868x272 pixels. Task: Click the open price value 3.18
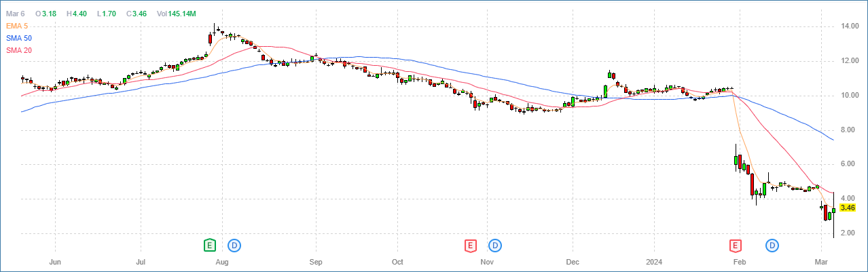49,14
